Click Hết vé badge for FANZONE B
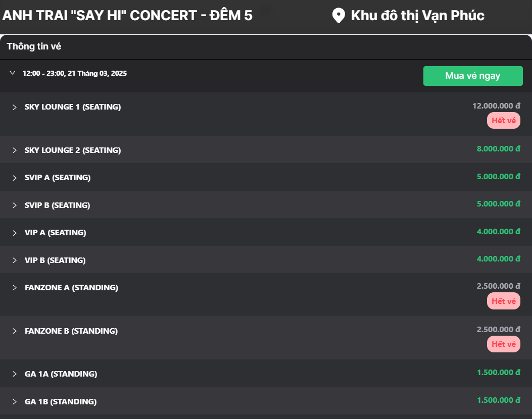Viewport: 532px width, 419px height. click(503, 344)
